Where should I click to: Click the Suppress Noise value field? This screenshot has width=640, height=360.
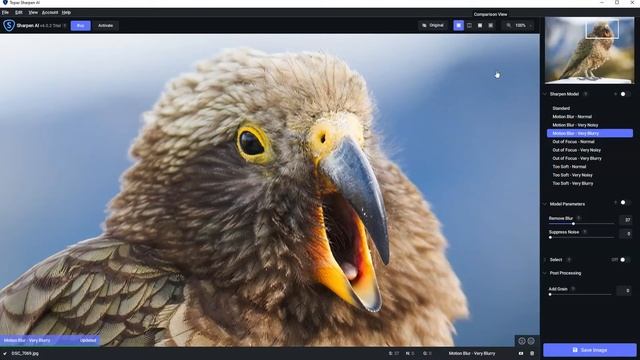click(626, 234)
